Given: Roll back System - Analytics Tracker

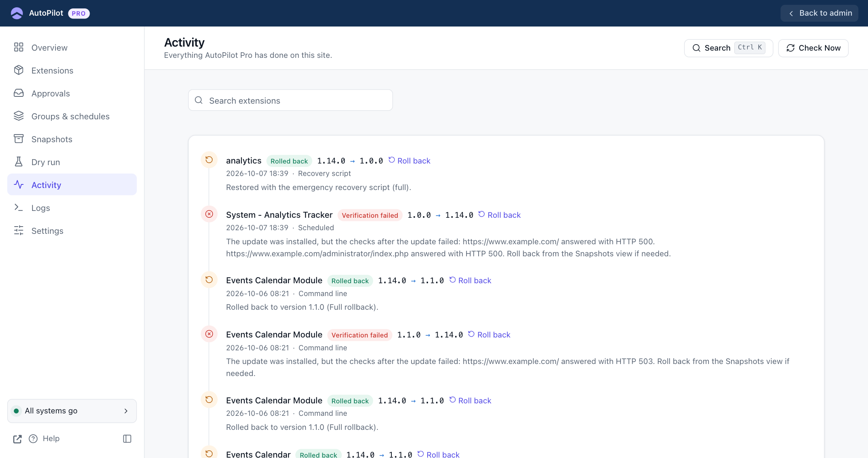Looking at the screenshot, I should pyautogui.click(x=500, y=215).
